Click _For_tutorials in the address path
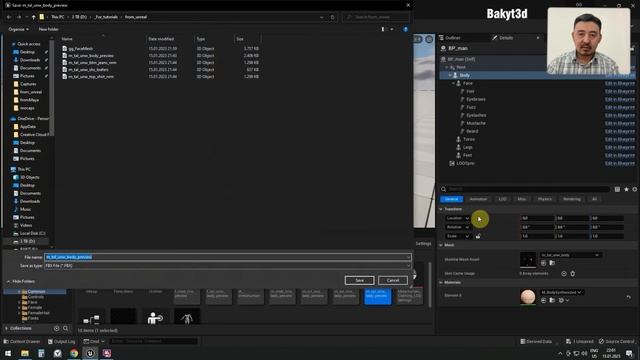The height and width of the screenshot is (360, 640). click(x=106, y=17)
